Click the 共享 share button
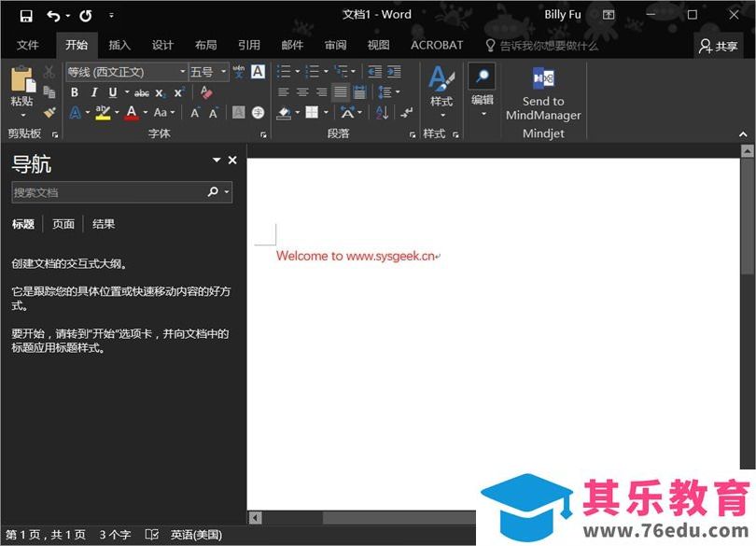 tap(718, 47)
